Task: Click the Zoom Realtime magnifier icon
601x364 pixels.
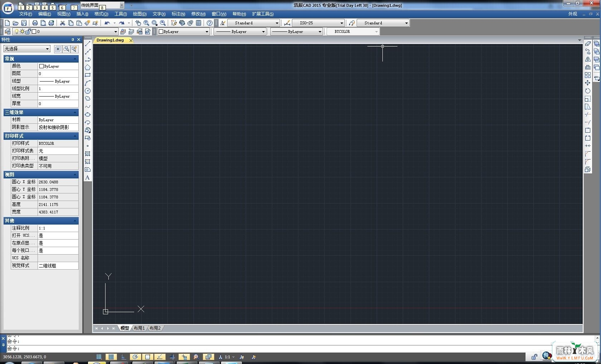Action: click(x=146, y=23)
